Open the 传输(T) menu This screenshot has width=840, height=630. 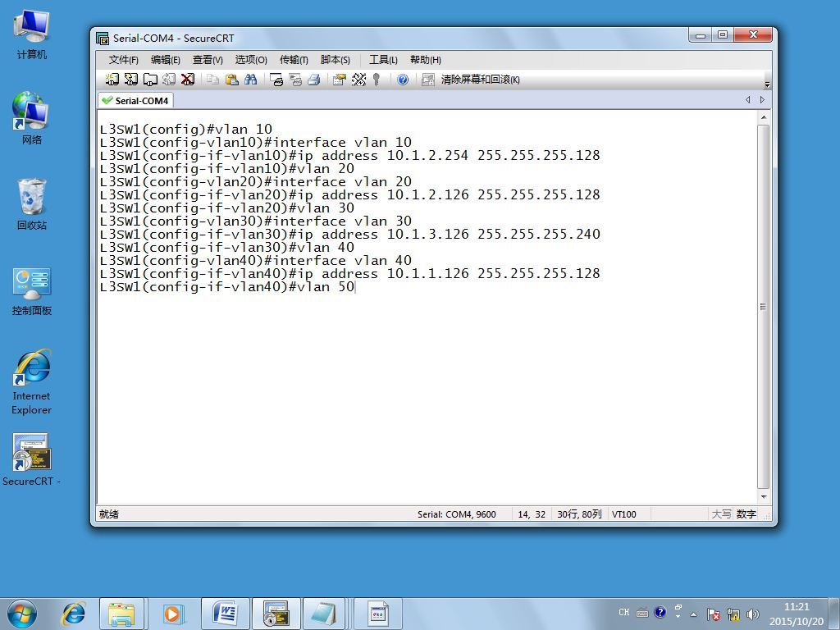coord(294,59)
